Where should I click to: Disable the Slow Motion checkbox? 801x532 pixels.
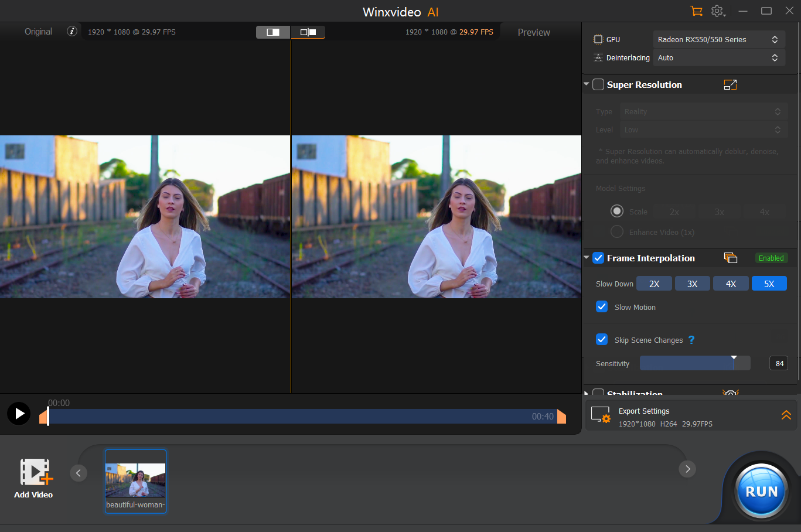pos(602,307)
